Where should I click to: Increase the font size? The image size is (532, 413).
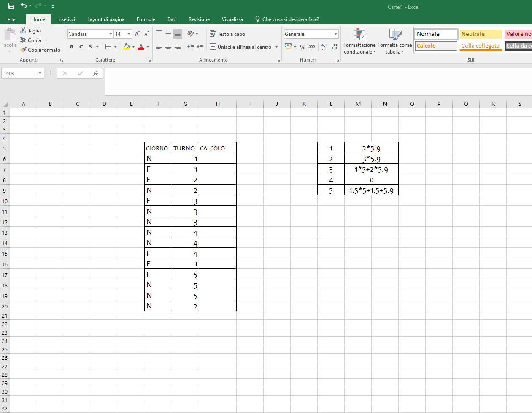(x=137, y=34)
